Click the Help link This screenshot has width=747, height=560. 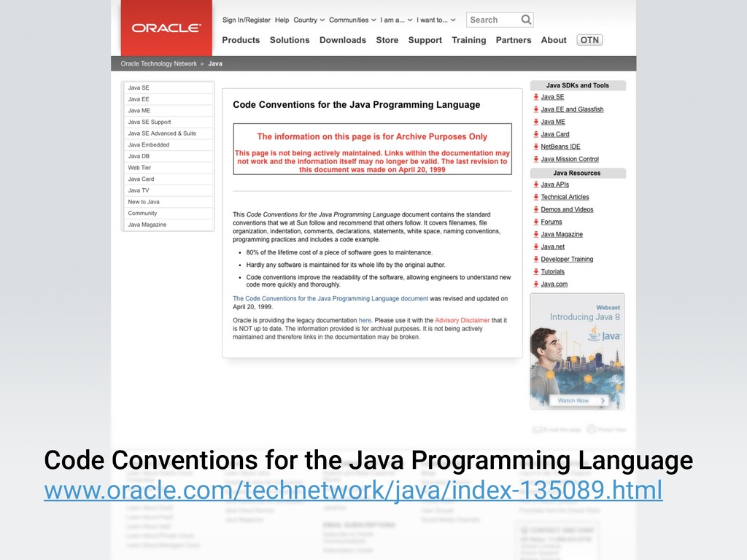click(282, 20)
